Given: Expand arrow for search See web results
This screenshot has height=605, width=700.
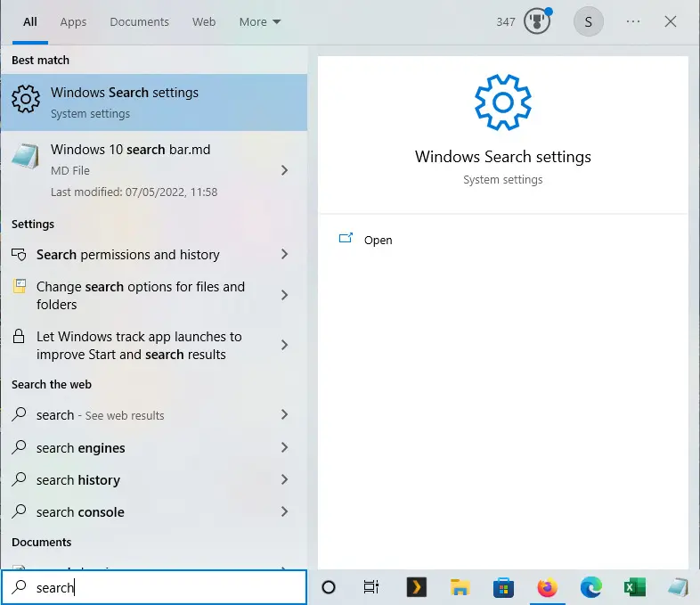Looking at the screenshot, I should (x=284, y=414).
